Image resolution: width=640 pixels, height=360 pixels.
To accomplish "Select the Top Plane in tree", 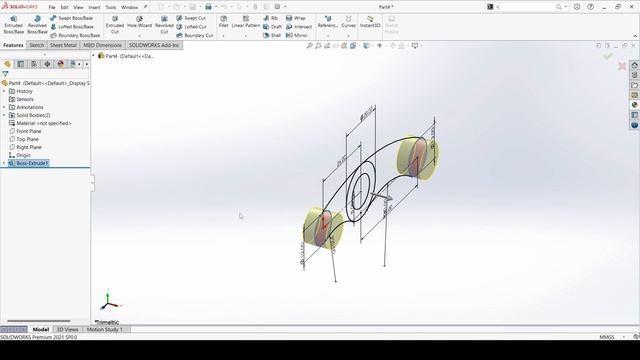I will point(24,139).
